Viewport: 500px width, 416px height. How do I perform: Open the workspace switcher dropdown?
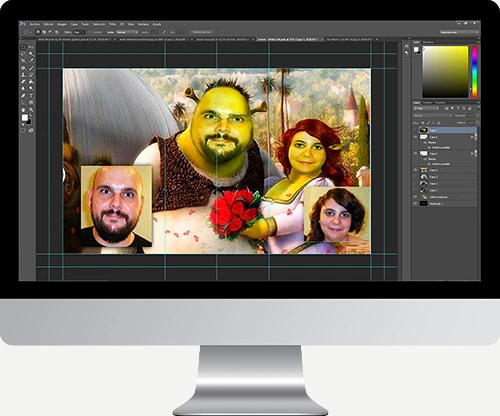tap(459, 32)
